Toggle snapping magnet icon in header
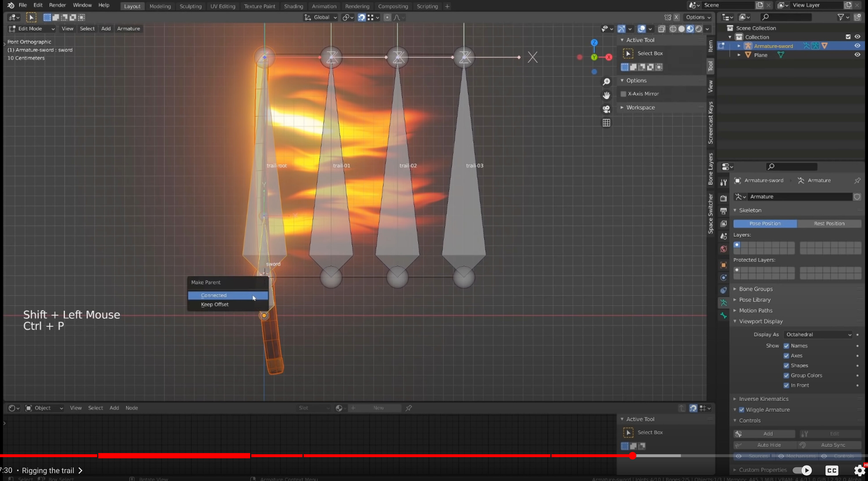 click(x=362, y=17)
